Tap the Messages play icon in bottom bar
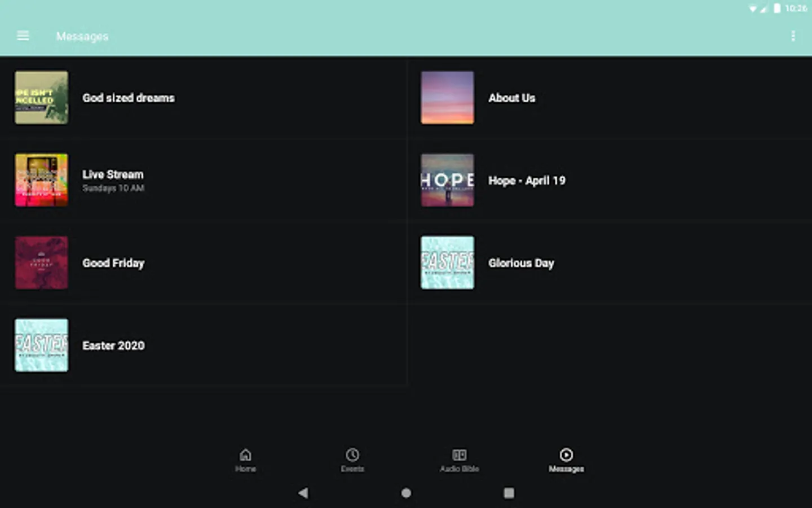812x508 pixels. pyautogui.click(x=566, y=459)
